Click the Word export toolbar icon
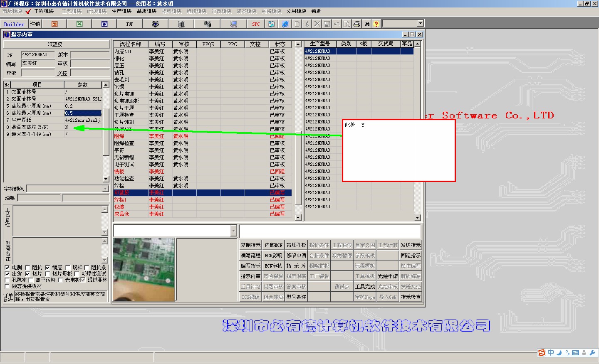Screen dimensions: 599x364 click(x=104, y=24)
